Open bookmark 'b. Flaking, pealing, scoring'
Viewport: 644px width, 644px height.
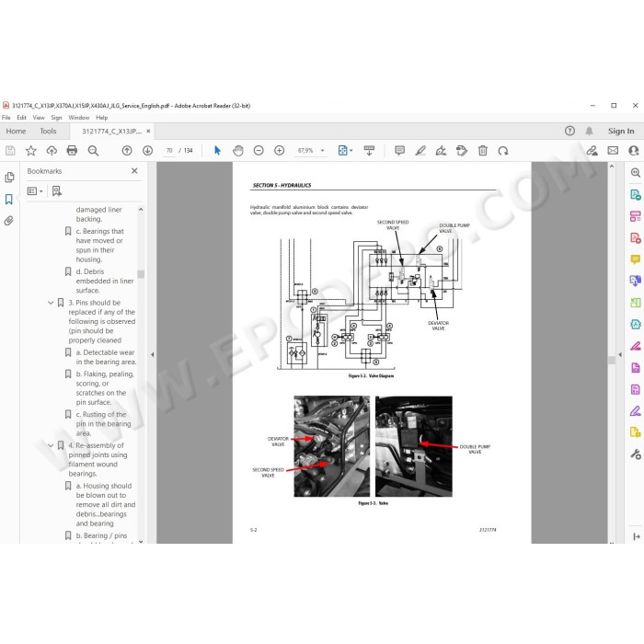click(105, 388)
